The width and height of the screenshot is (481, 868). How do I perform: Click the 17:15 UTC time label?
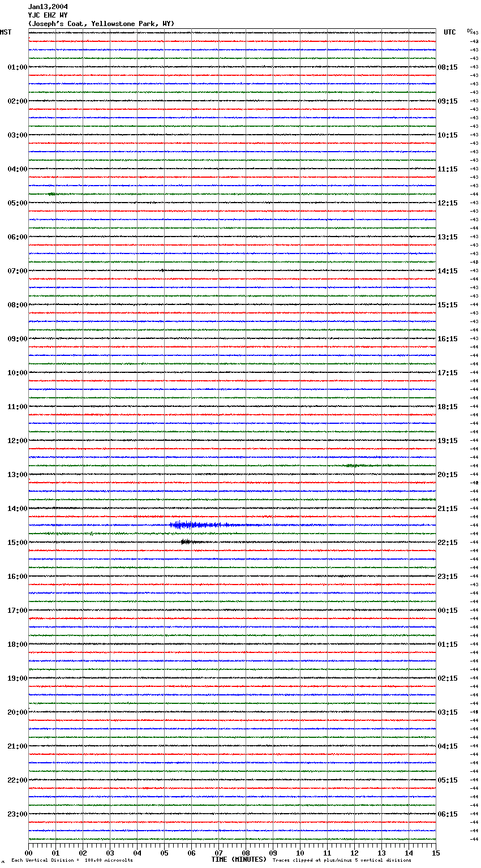pyautogui.click(x=448, y=373)
